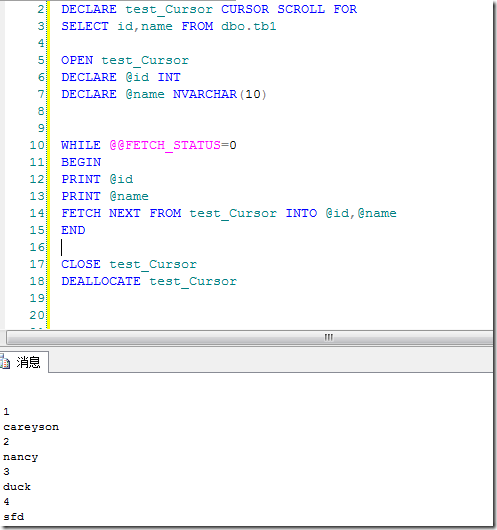This screenshot has width=497, height=530.
Task: Click nancy in the output messages
Action: click(x=20, y=457)
